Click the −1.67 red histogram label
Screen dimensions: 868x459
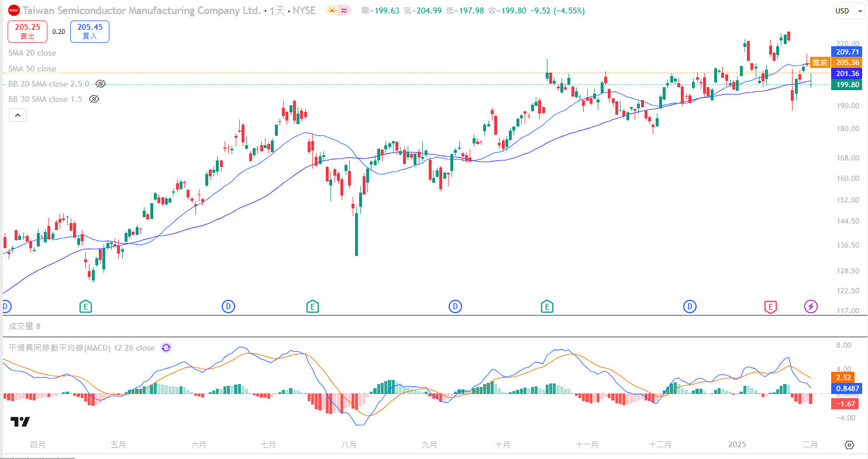[x=844, y=403]
